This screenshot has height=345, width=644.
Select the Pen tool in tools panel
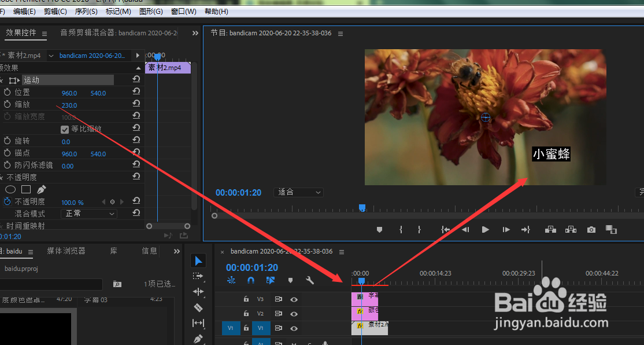(198, 339)
